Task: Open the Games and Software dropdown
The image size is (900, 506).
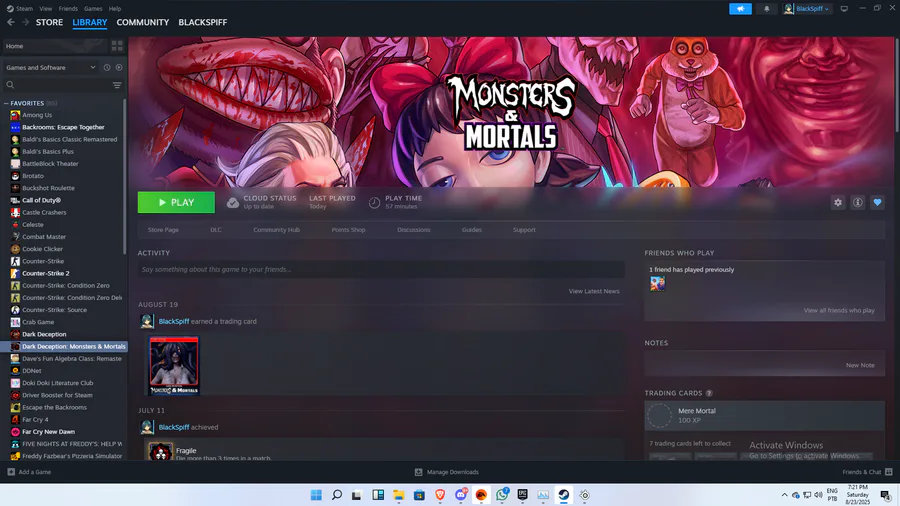Action: pos(51,67)
